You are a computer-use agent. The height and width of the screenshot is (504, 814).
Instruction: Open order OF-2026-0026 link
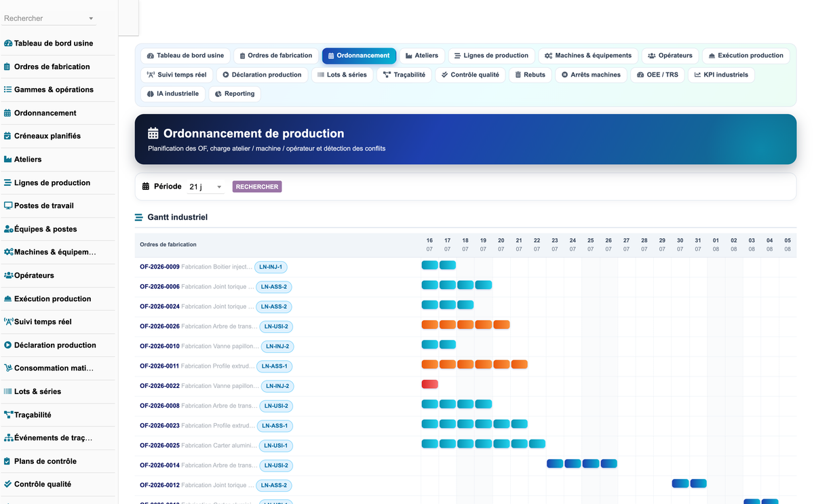coord(159,326)
